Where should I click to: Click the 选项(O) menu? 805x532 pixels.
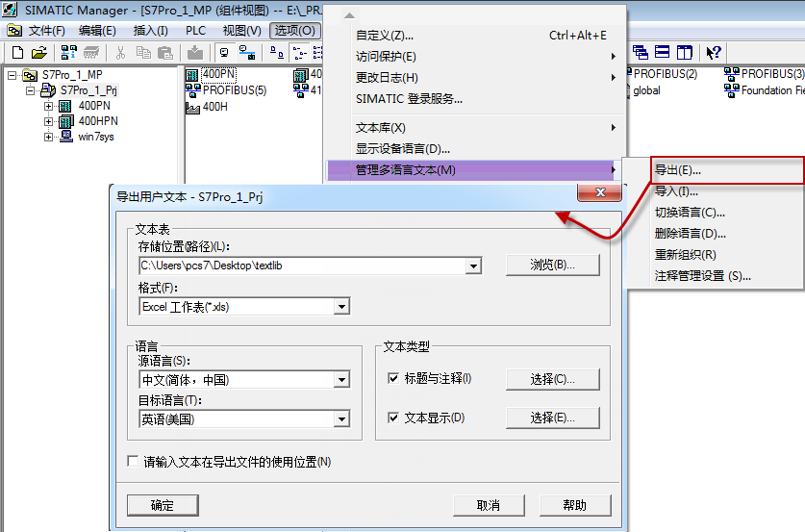pyautogui.click(x=295, y=31)
